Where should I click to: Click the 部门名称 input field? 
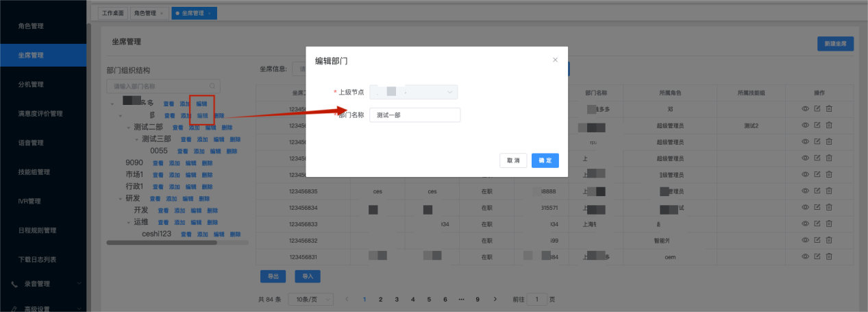414,115
